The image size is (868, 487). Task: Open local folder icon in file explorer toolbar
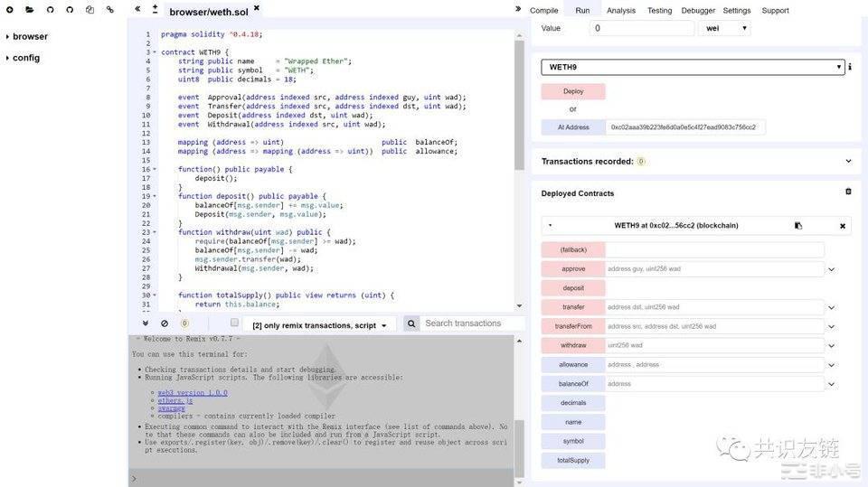tap(29, 9)
